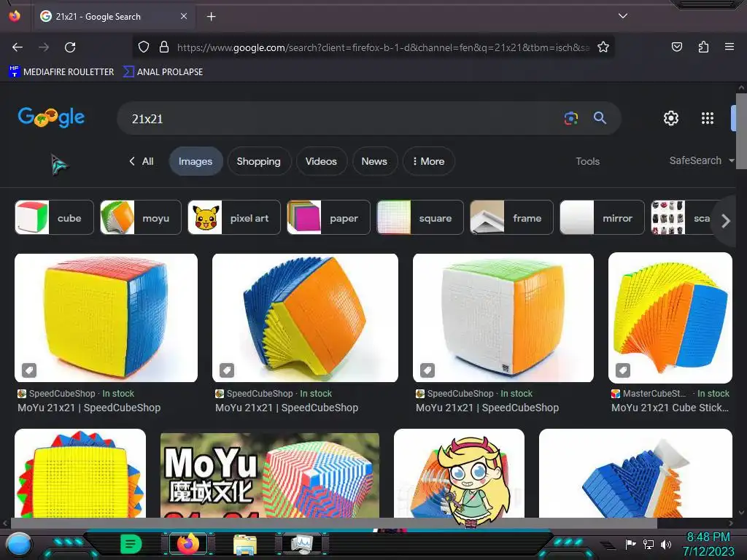Click product tag on white cube image
747x560 pixels.
pyautogui.click(x=427, y=370)
